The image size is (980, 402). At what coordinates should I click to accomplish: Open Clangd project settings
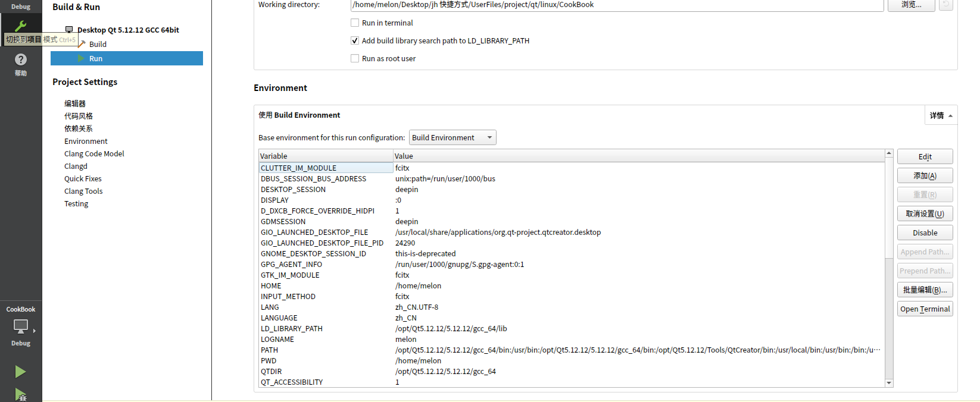(76, 166)
